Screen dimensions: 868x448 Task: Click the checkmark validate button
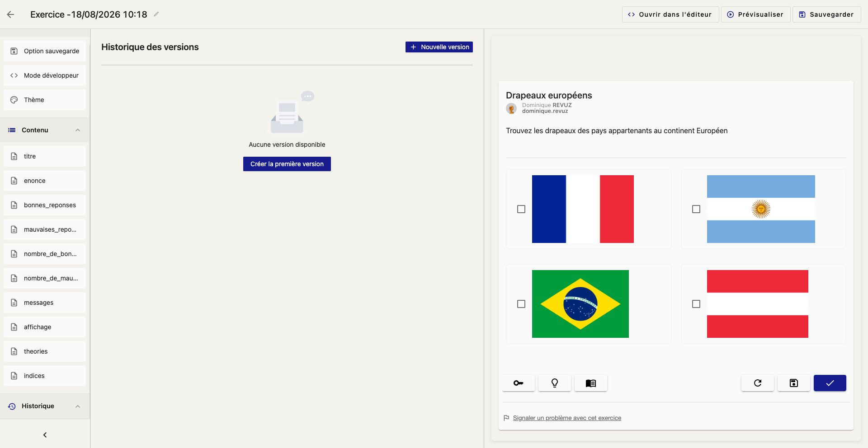[830, 383]
